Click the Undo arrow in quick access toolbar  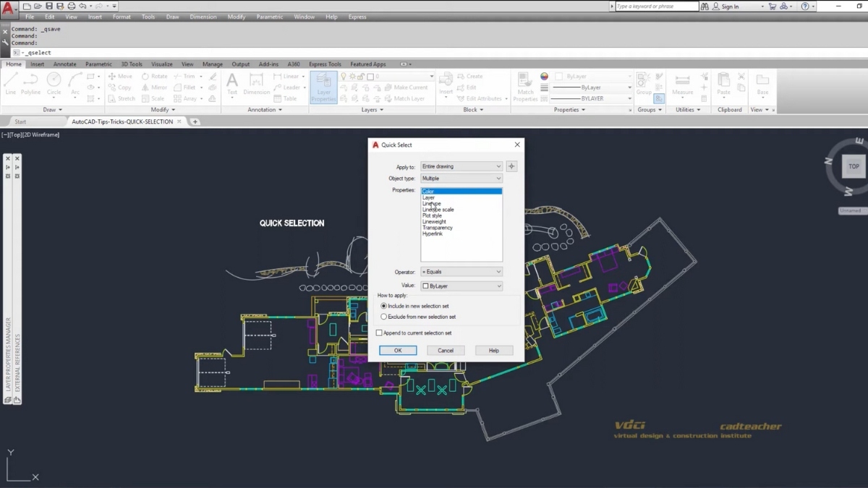click(x=82, y=7)
